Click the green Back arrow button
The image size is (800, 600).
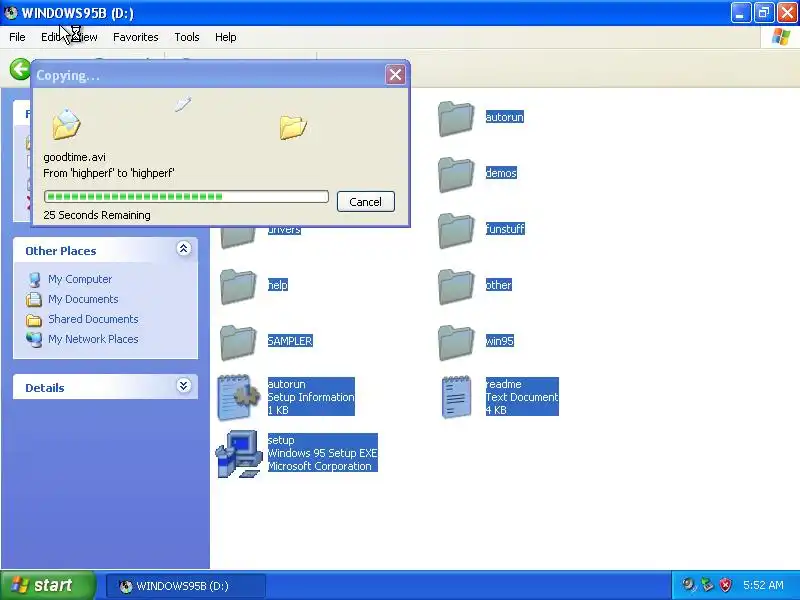click(x=20, y=69)
